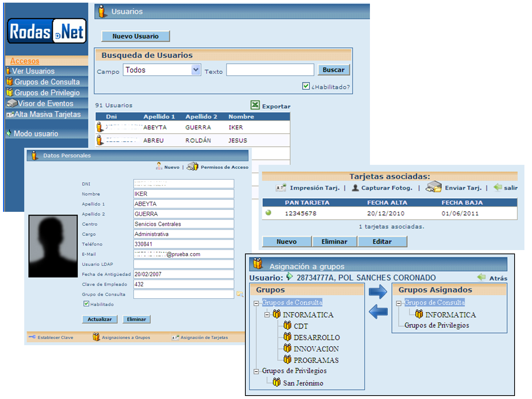532x399 pixels.
Task: Click the Capturar Fotog. person icon
Action: pos(355,188)
